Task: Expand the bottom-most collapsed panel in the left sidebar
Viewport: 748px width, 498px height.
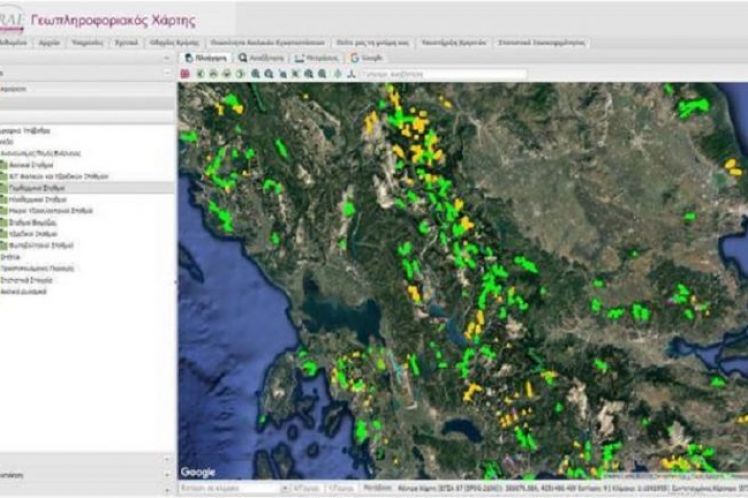Action: click(168, 489)
